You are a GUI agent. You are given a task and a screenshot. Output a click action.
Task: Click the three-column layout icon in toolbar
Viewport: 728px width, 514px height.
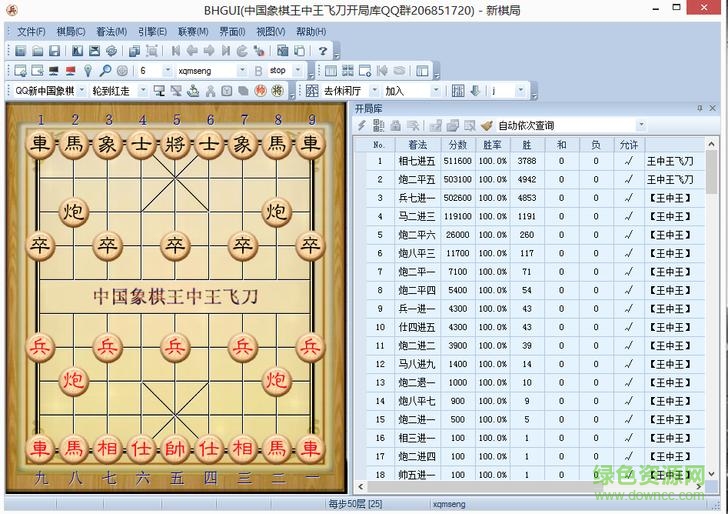point(331,71)
